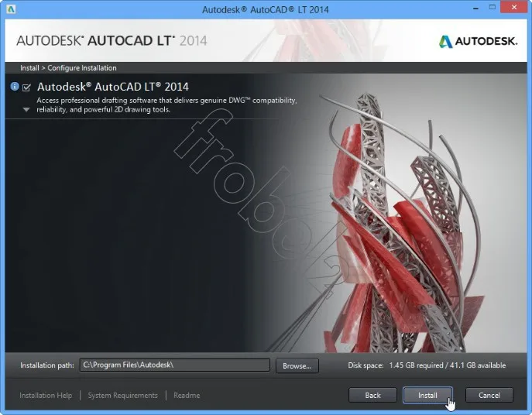Cancel the installation
This screenshot has width=532, height=415.
[489, 396]
